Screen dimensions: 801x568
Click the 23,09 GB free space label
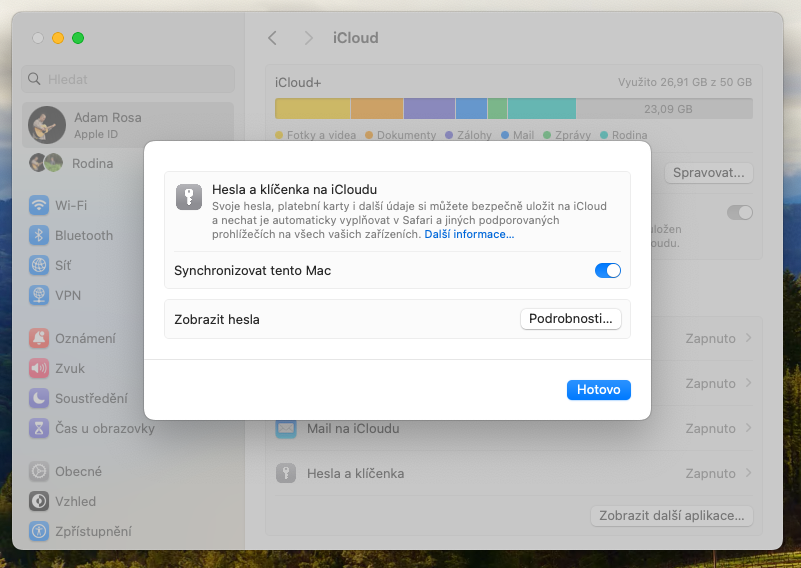click(x=668, y=109)
